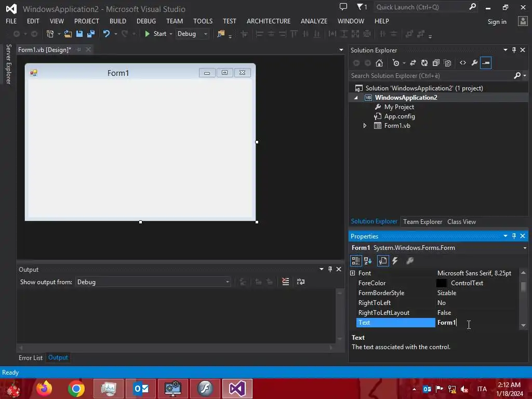Click the Property Pages wrench icon in Properties

click(x=410, y=261)
